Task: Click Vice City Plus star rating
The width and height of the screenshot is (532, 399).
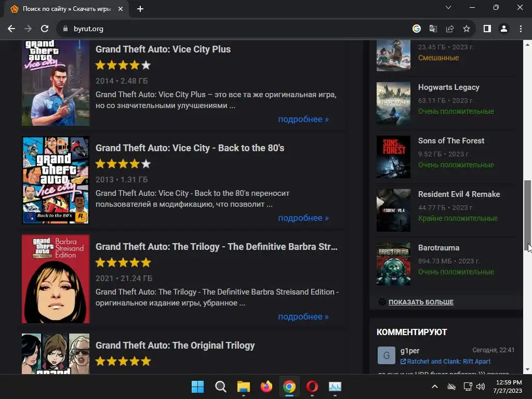Action: 123,65
